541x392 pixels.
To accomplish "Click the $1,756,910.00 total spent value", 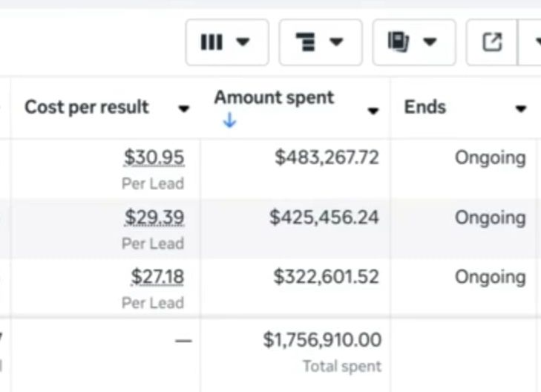I will [x=322, y=341].
